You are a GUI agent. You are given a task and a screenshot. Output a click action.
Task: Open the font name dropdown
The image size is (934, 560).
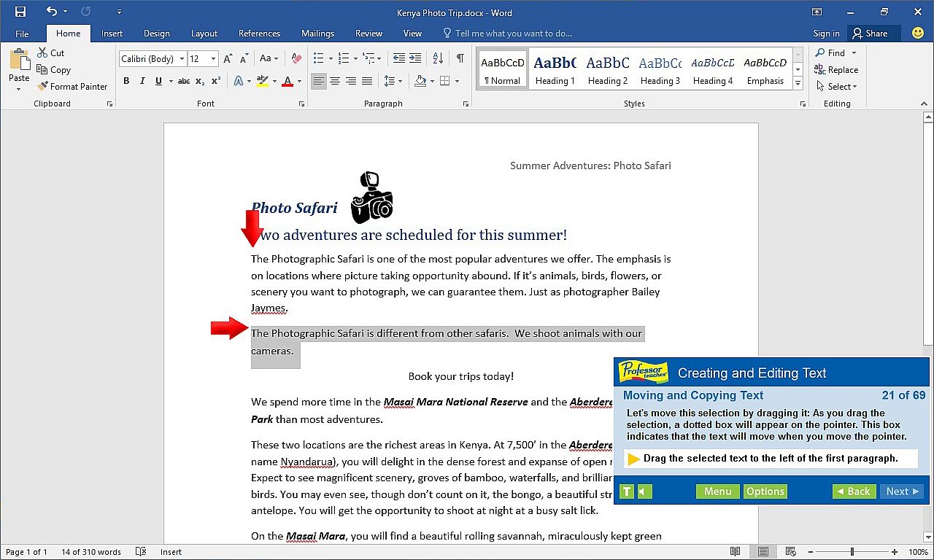pos(181,58)
